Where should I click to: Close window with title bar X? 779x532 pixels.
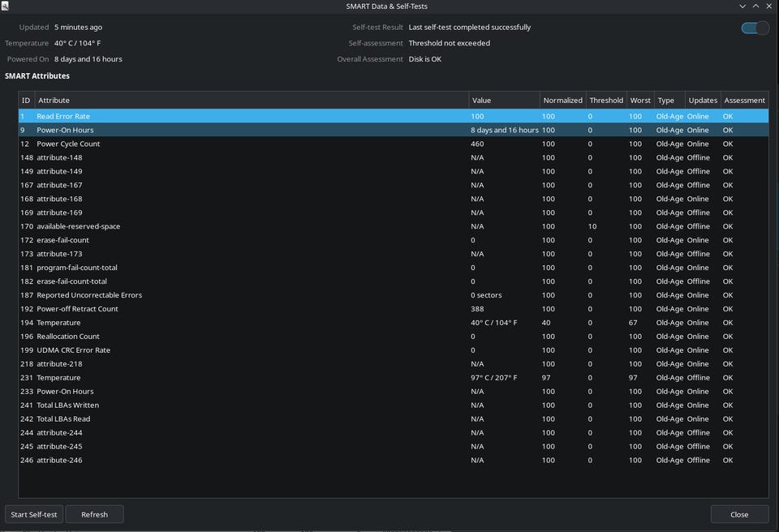(x=768, y=6)
